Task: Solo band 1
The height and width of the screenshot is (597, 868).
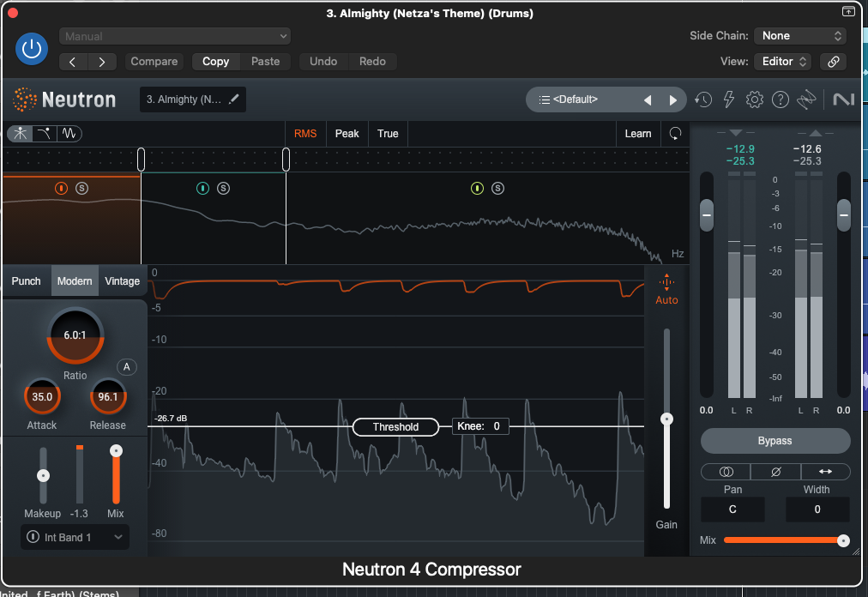Action: click(x=82, y=189)
